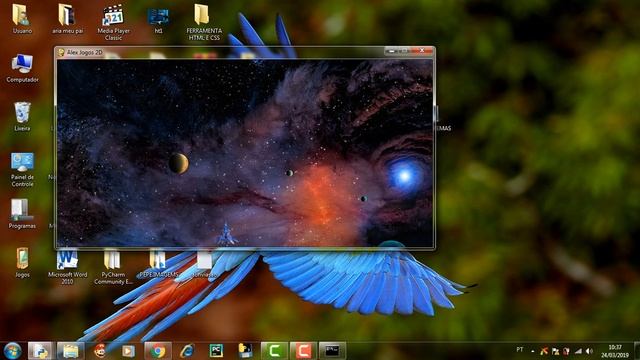
Task: Close the Alex Jogos 2D window
Action: coord(422,51)
